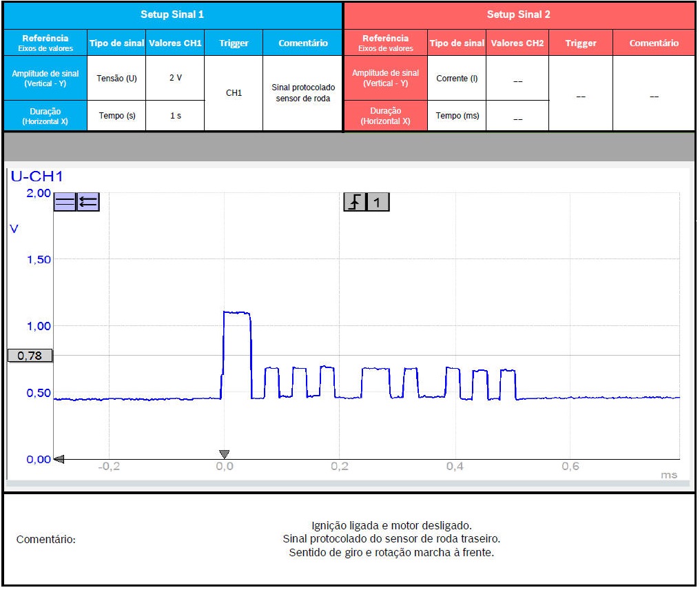Select the 1 s duration value cell
The width and height of the screenshot is (700, 590).
pyautogui.click(x=176, y=116)
